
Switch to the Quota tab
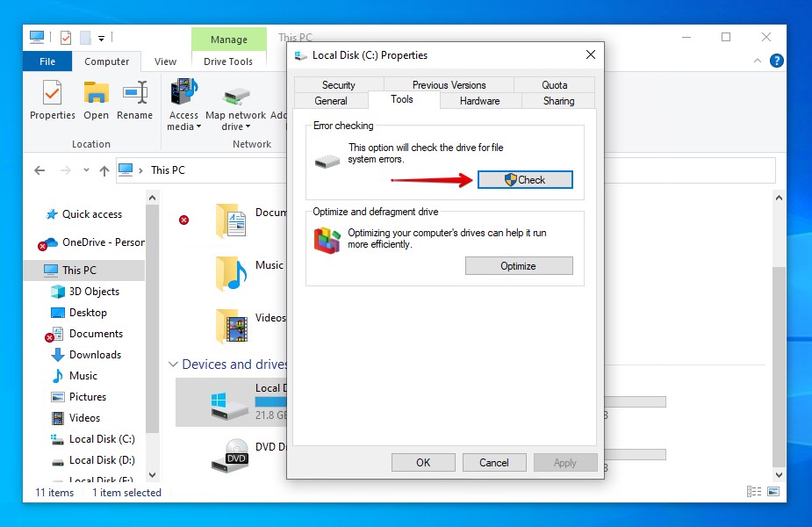point(554,85)
